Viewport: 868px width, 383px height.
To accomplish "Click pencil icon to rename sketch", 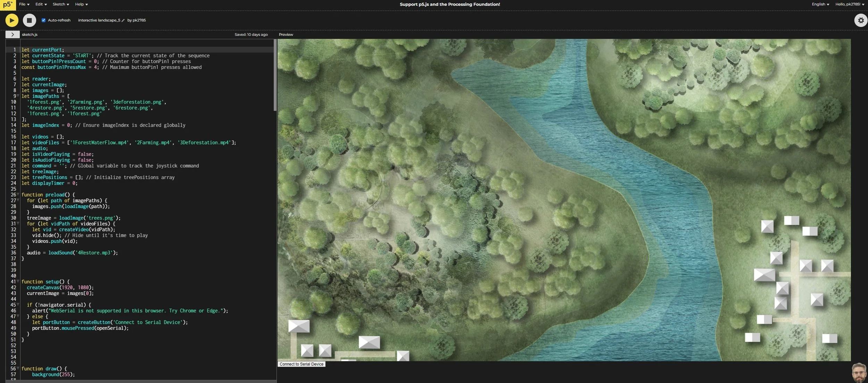I will tap(123, 20).
